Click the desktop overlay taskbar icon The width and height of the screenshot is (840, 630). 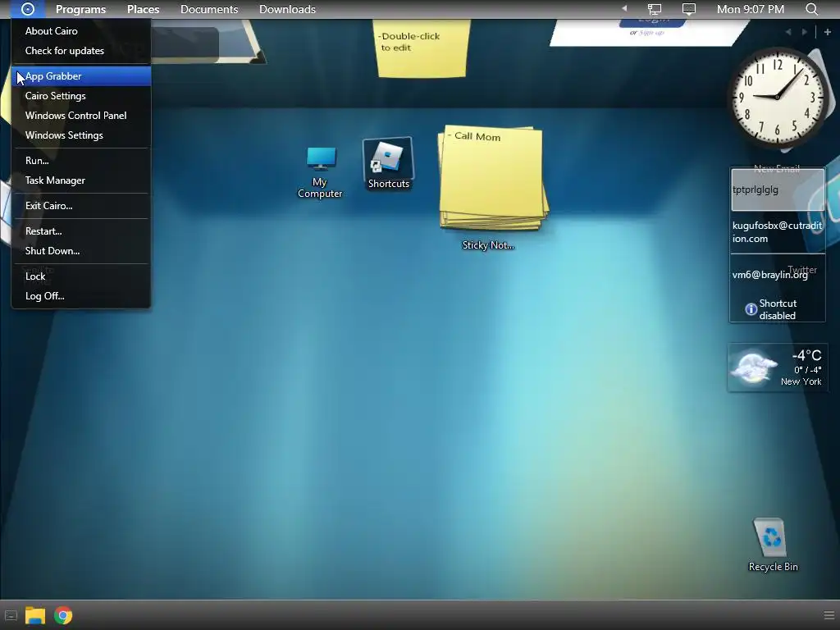click(11, 615)
